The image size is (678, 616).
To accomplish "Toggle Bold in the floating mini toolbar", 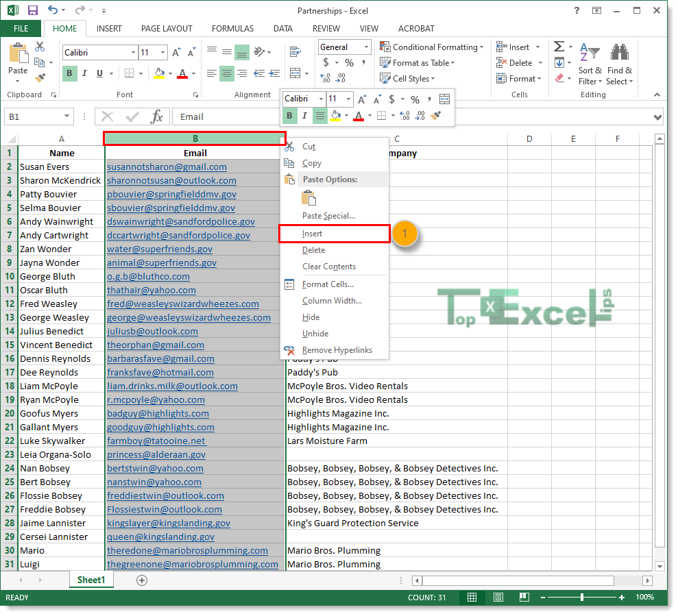I will pos(290,115).
